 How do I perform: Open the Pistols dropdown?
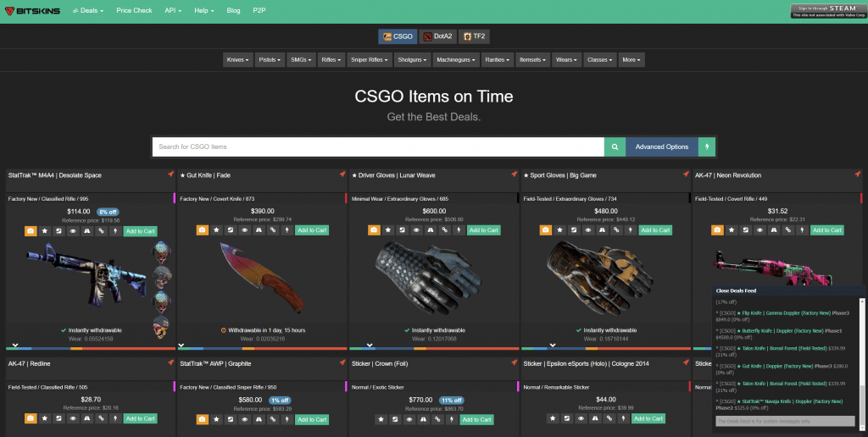click(x=270, y=60)
